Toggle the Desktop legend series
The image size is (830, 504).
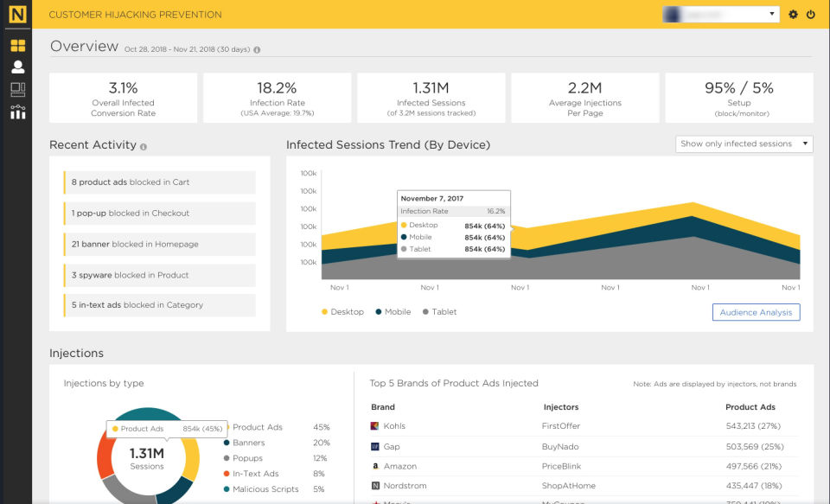pos(342,312)
